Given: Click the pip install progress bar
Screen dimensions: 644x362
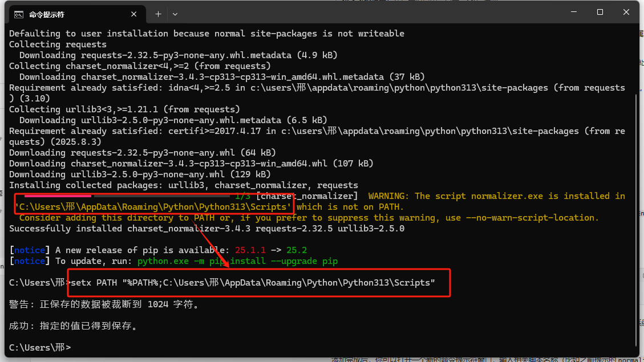Looking at the screenshot, I should coord(127,196).
